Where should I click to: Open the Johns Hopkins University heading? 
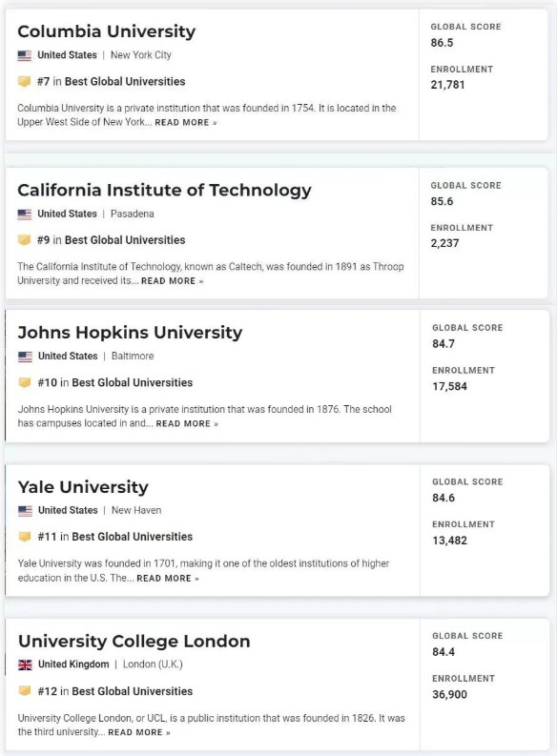pos(131,332)
